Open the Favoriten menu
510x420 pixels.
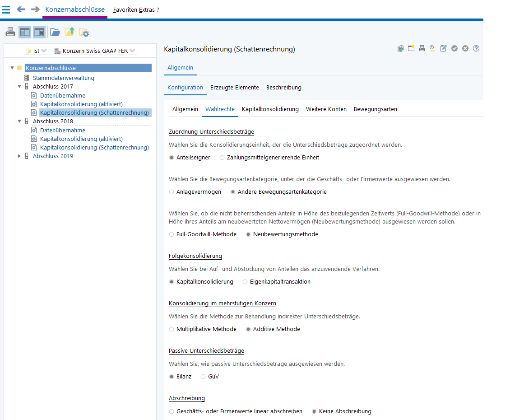pyautogui.click(x=125, y=10)
